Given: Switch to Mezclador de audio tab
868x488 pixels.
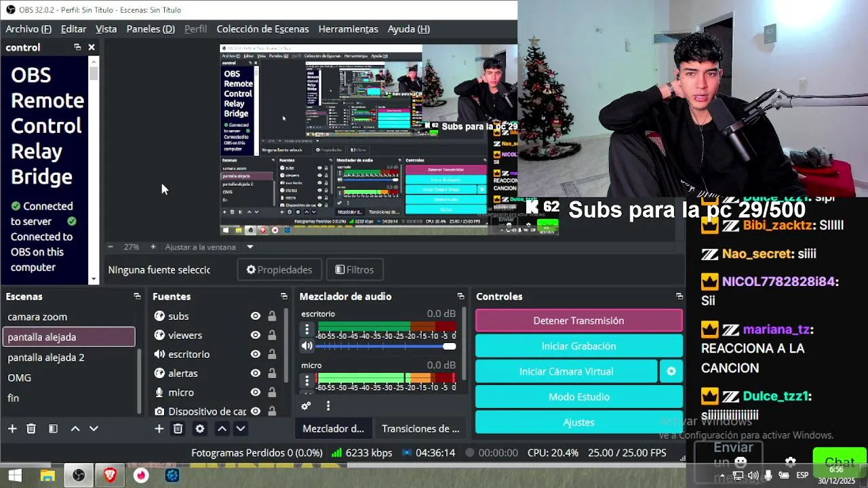Looking at the screenshot, I should [333, 428].
